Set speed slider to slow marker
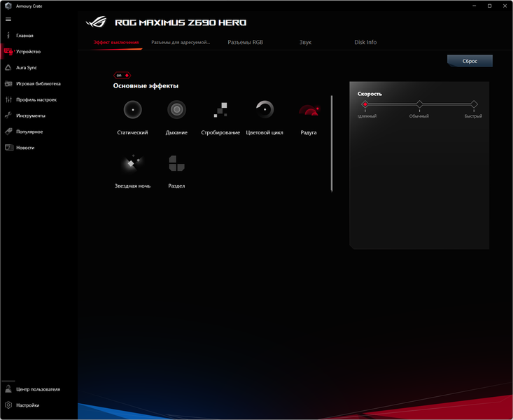The width and height of the screenshot is (513, 420). tap(365, 104)
